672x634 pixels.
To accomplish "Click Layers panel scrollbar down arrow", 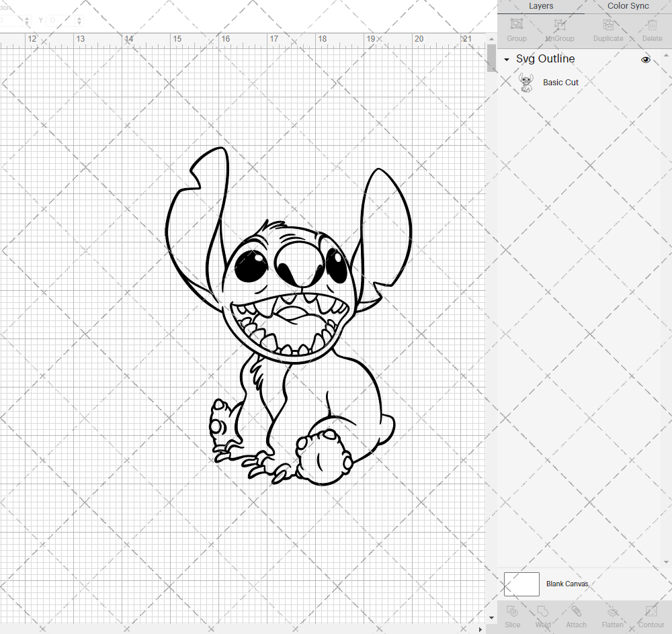I will [665, 562].
